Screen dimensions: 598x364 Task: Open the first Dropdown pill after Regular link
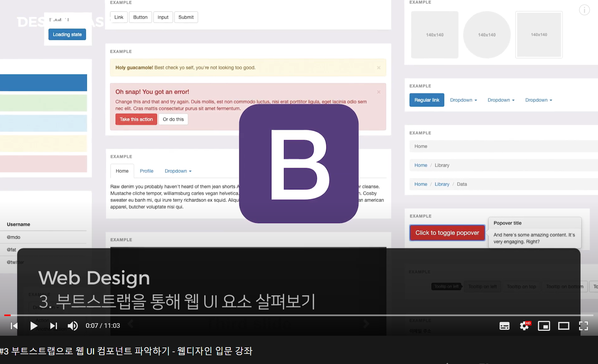click(x=463, y=100)
